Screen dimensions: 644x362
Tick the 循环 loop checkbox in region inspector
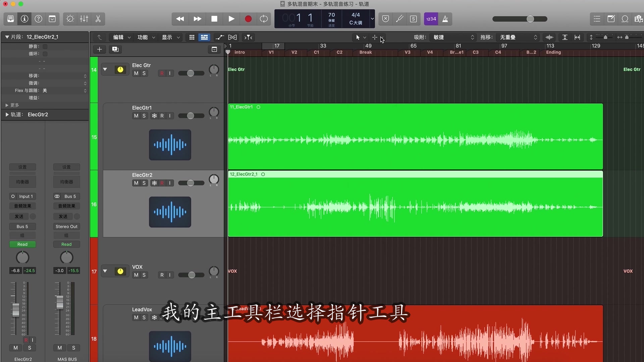point(45,54)
